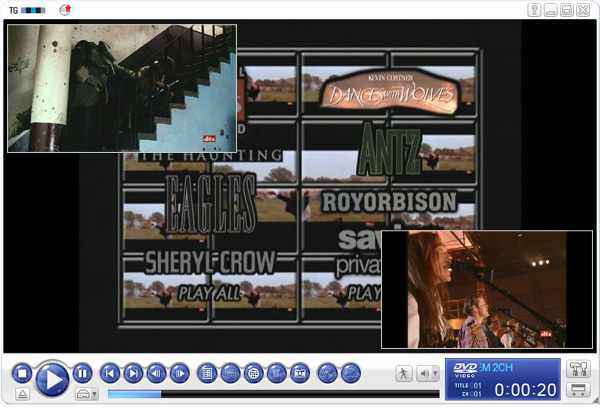
Task: Select the staircase scene picture-in-picture window
Action: pyautogui.click(x=122, y=88)
